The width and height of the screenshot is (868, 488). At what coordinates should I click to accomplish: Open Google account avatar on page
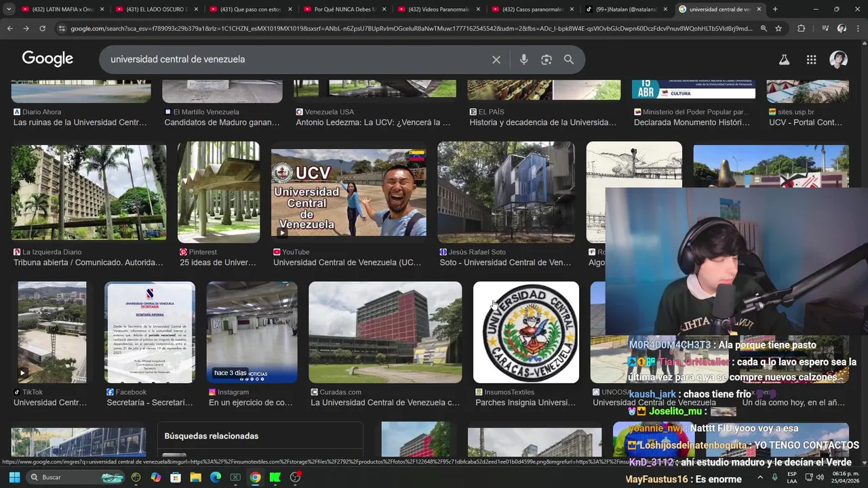838,60
